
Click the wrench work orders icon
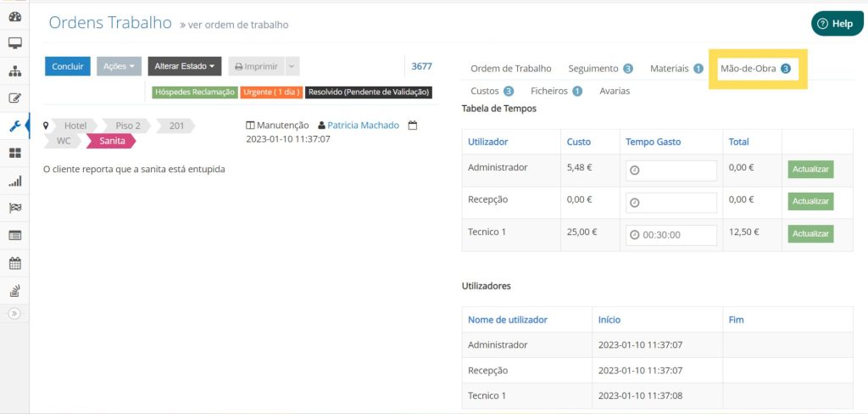(x=14, y=126)
